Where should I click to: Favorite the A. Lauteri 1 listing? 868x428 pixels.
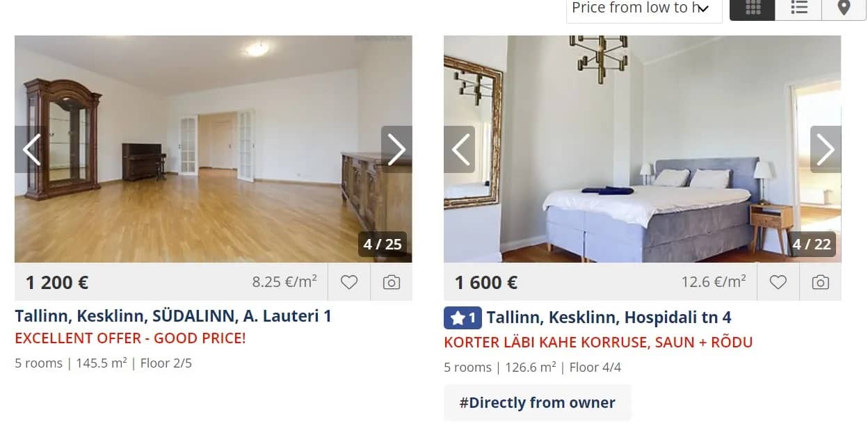(x=349, y=282)
